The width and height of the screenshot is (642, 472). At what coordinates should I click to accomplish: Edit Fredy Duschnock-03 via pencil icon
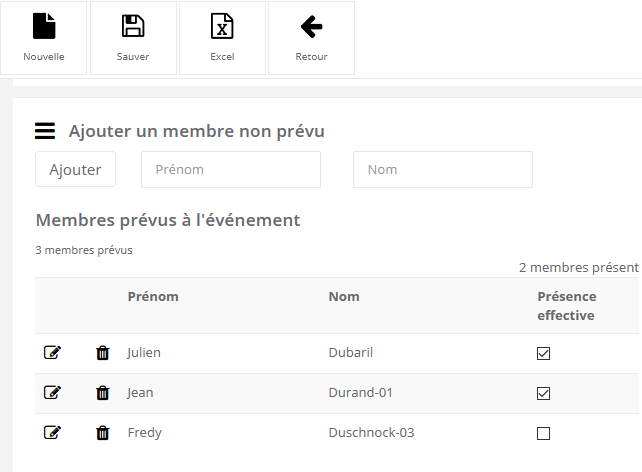point(53,433)
